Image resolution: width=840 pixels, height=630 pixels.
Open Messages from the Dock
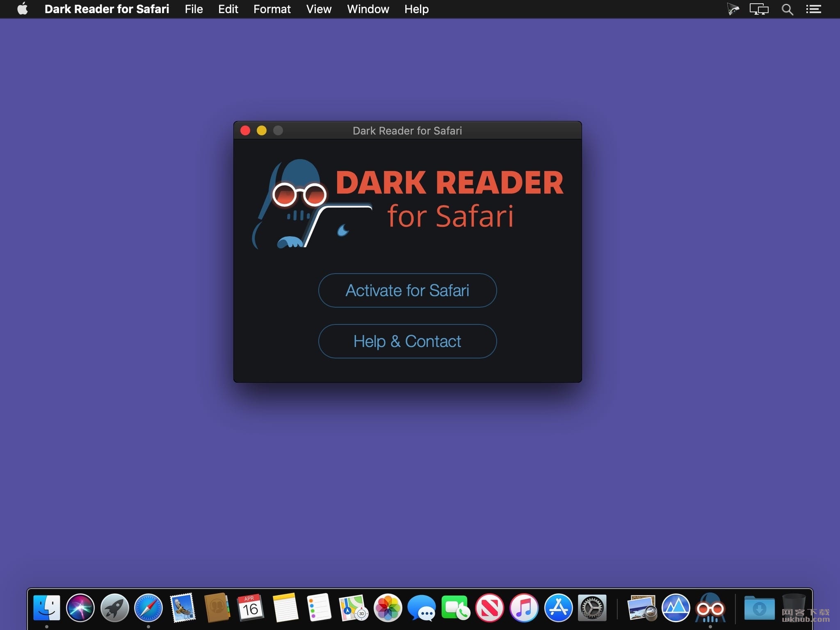coord(421,607)
